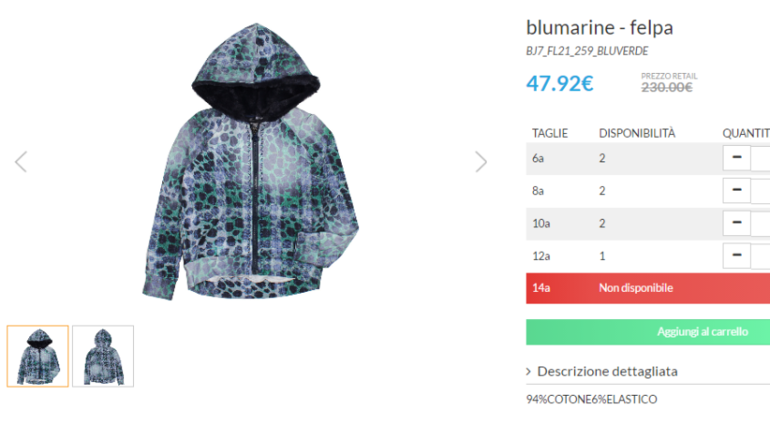This screenshot has height=424, width=770.
Task: Decrease quantity for size 8a
Action: (737, 190)
